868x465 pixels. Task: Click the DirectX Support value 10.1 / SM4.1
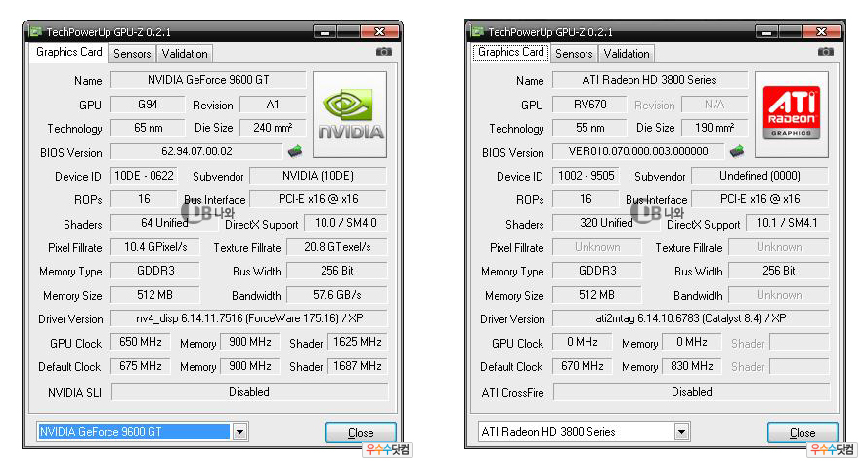click(x=787, y=223)
